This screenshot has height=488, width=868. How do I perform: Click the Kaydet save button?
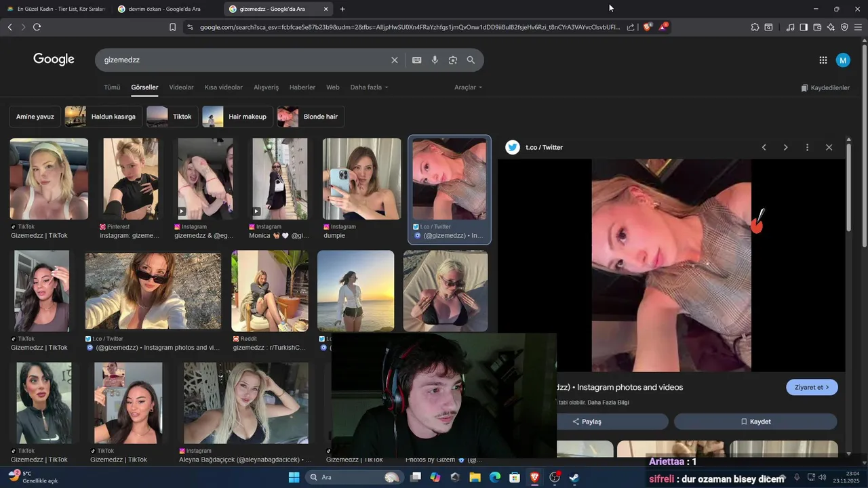755,422
